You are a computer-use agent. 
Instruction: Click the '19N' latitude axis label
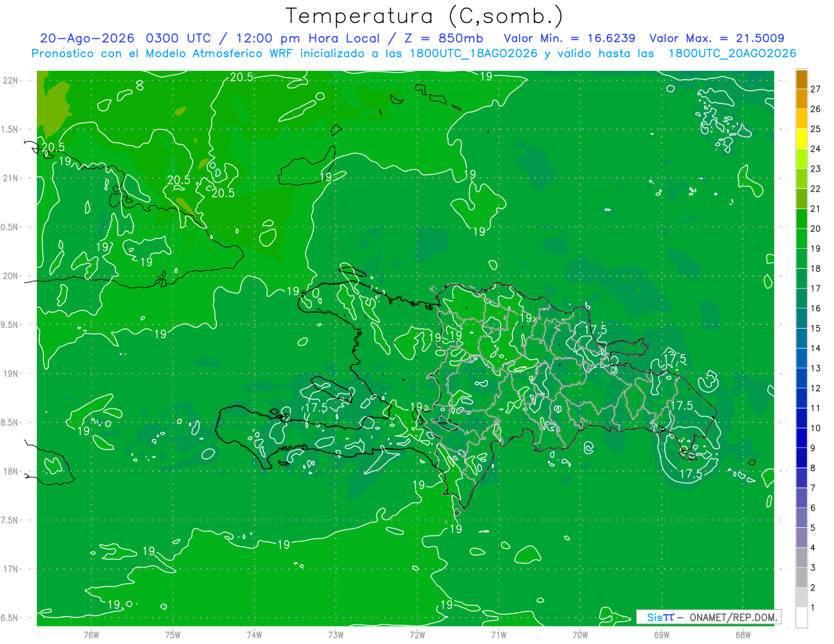tap(10, 374)
